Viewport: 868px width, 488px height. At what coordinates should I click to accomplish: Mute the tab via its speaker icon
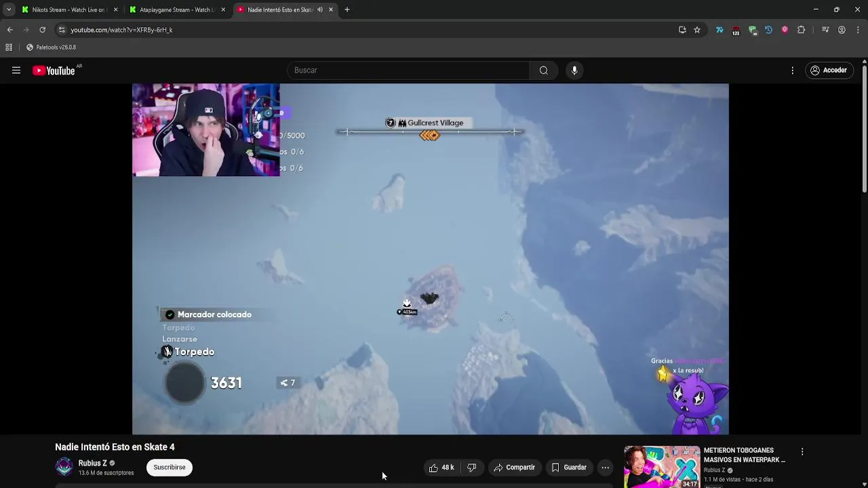(320, 9)
